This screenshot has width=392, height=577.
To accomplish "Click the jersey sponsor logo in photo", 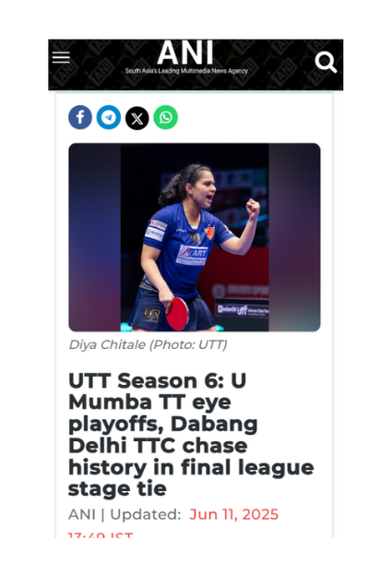I will pos(192,254).
